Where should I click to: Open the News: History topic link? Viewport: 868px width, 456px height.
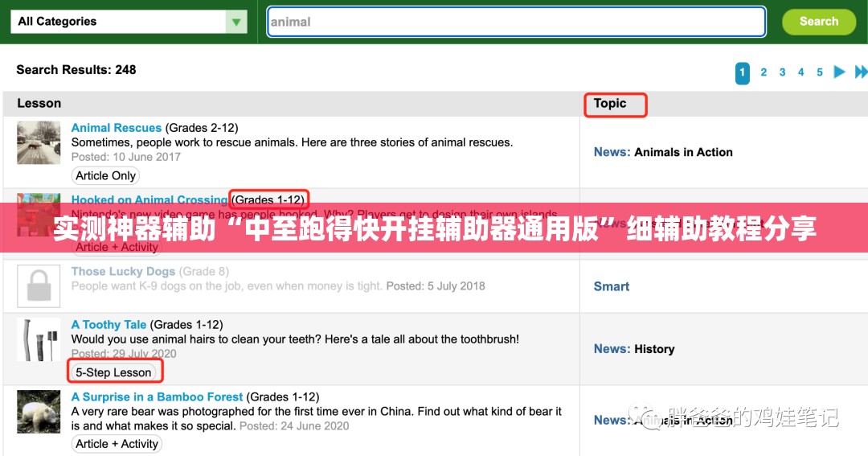point(634,349)
